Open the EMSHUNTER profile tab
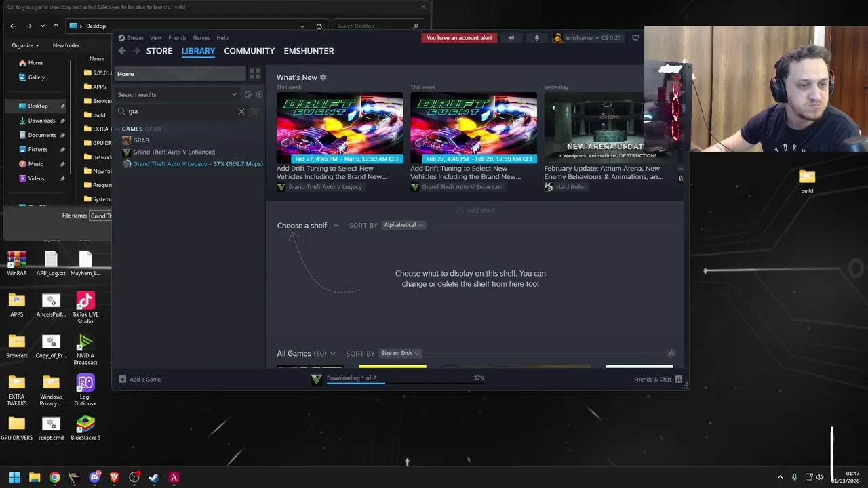 [309, 51]
